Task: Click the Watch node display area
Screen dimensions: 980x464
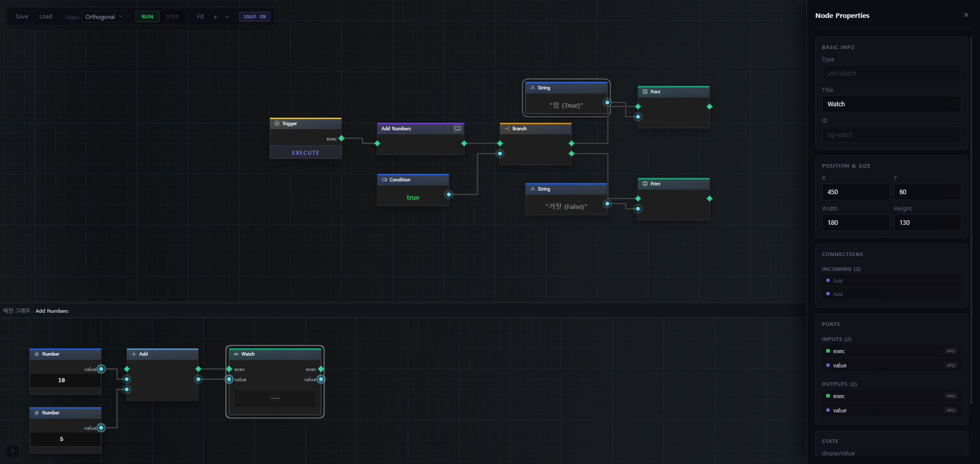Action: click(x=275, y=399)
